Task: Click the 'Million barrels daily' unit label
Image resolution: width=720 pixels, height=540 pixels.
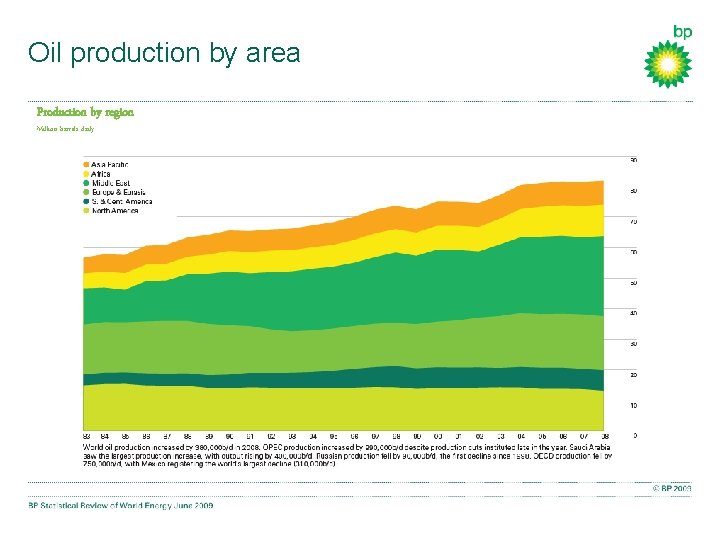Action: [x=65, y=129]
